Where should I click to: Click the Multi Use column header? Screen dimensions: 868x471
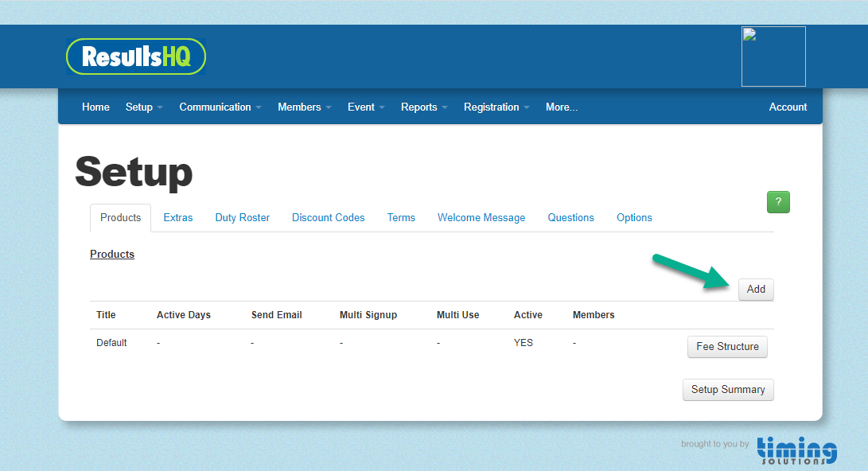(457, 315)
